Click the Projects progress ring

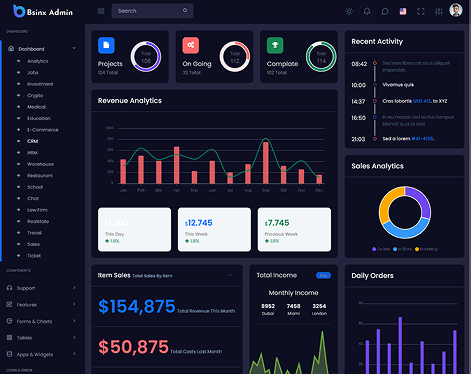[x=146, y=57]
